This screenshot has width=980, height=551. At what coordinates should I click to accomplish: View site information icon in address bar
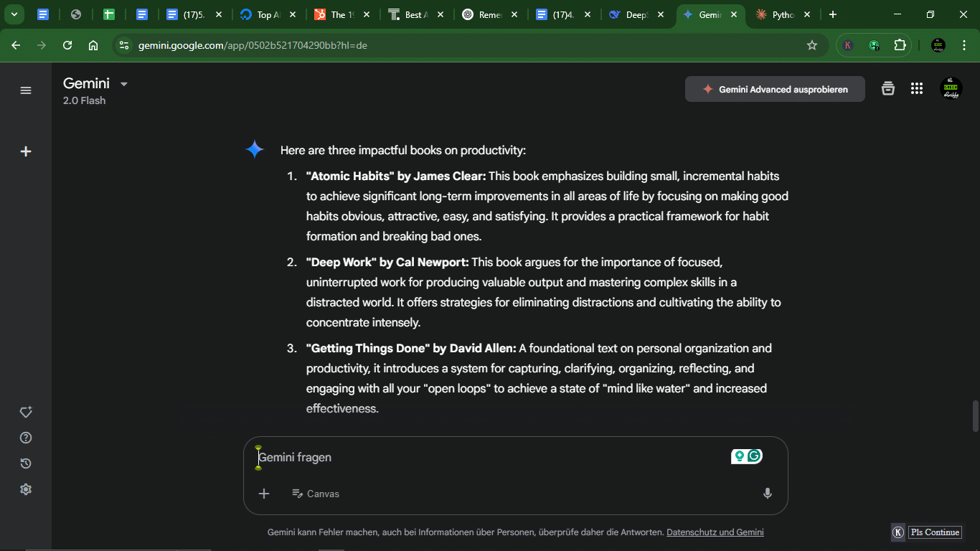coord(124,45)
